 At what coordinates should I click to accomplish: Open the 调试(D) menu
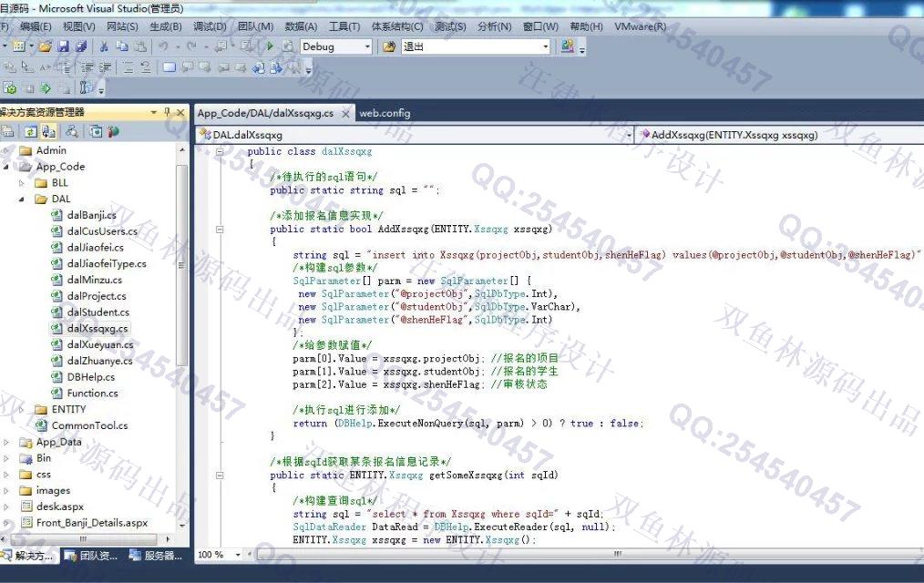click(x=210, y=26)
